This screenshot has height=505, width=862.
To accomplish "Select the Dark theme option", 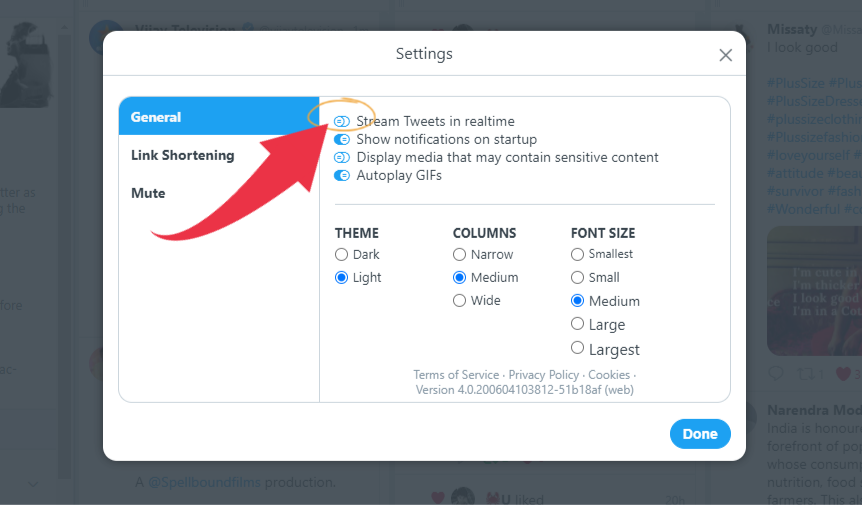I will point(341,254).
